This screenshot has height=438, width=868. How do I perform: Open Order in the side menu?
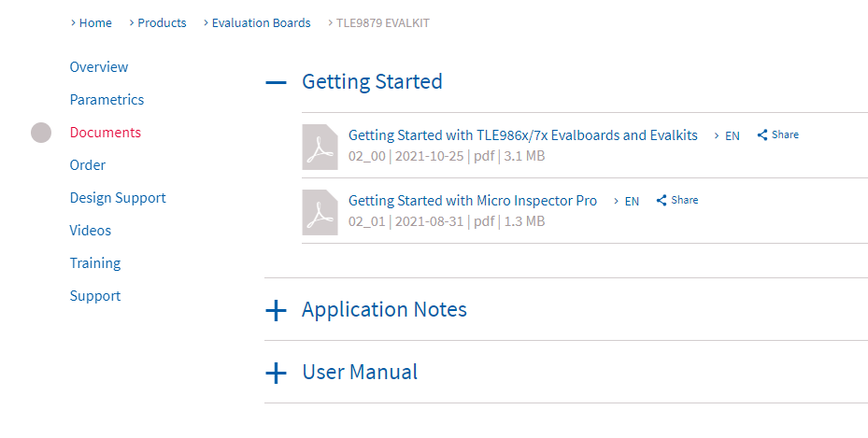[88, 164]
